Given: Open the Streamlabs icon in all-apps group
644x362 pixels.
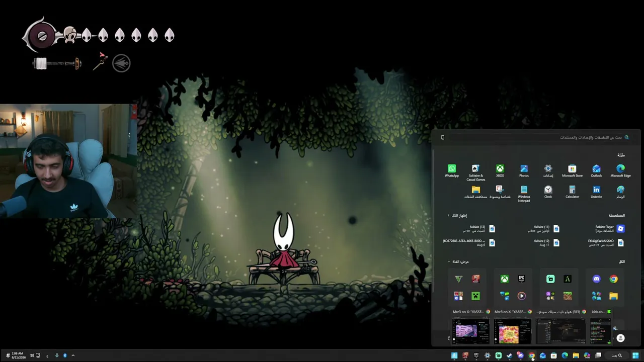Looking at the screenshot, I should 550,279.
